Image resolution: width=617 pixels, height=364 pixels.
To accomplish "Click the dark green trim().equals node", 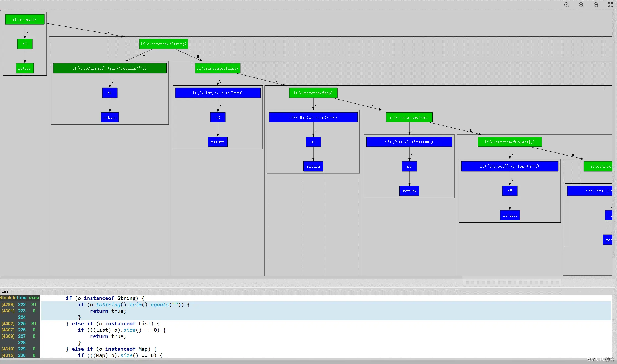I will click(110, 68).
